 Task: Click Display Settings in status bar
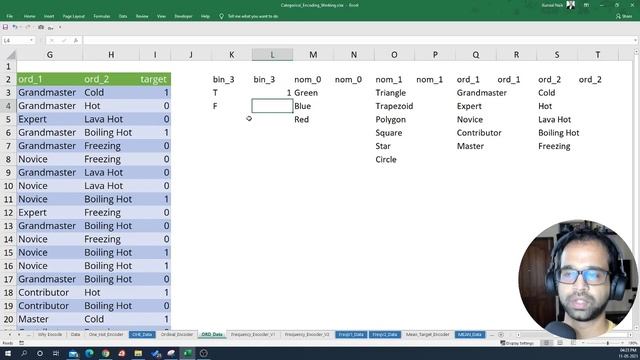(517, 343)
